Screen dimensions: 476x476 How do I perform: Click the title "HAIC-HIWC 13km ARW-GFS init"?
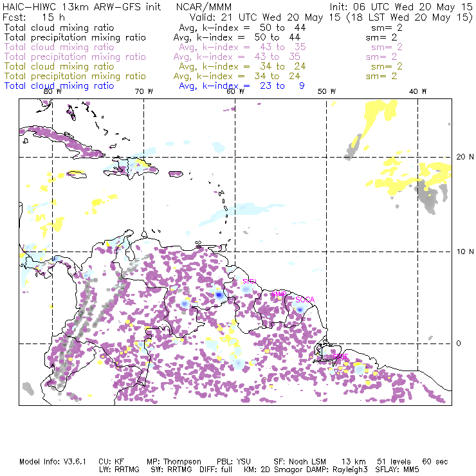[81, 7]
